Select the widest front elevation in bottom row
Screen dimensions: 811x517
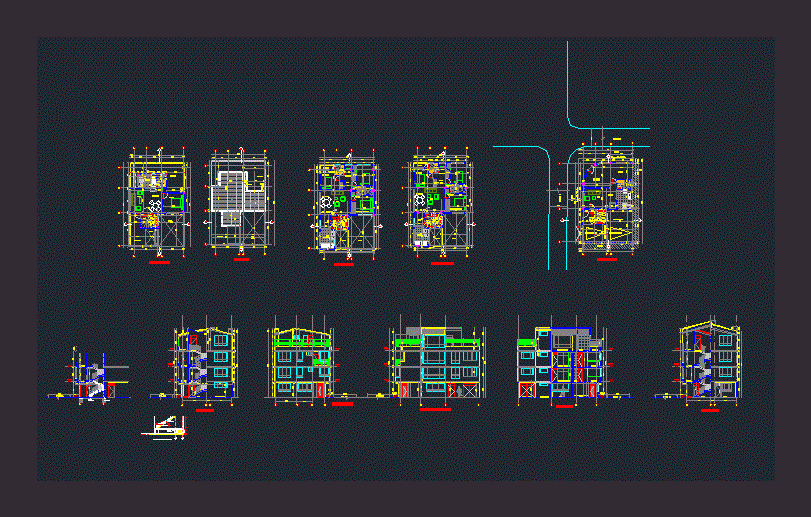pos(434,365)
